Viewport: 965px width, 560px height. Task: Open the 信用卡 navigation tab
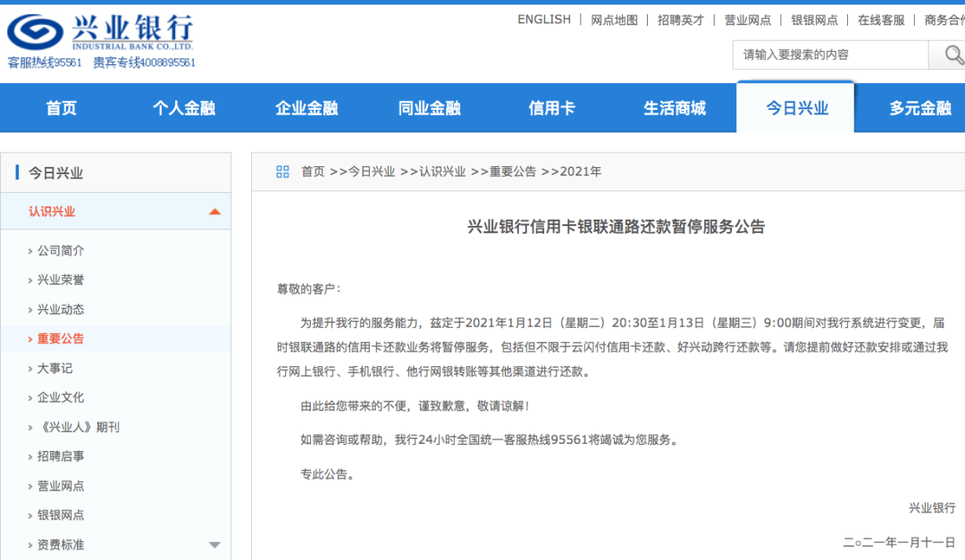[x=551, y=108]
